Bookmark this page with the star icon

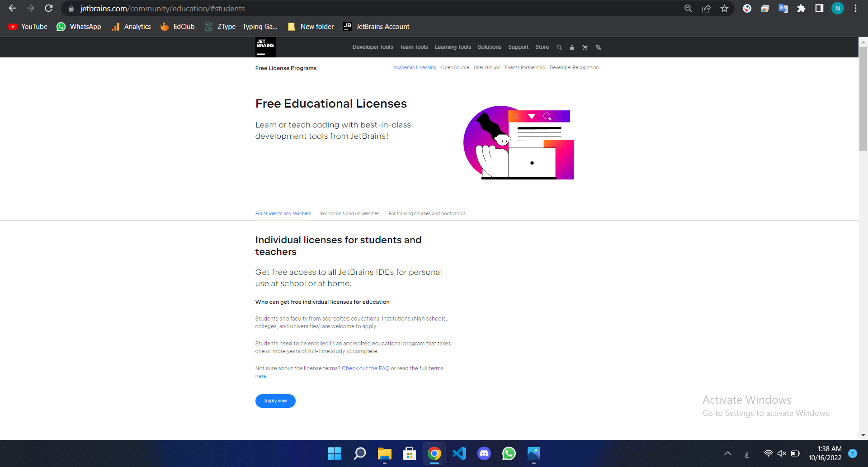pyautogui.click(x=724, y=9)
